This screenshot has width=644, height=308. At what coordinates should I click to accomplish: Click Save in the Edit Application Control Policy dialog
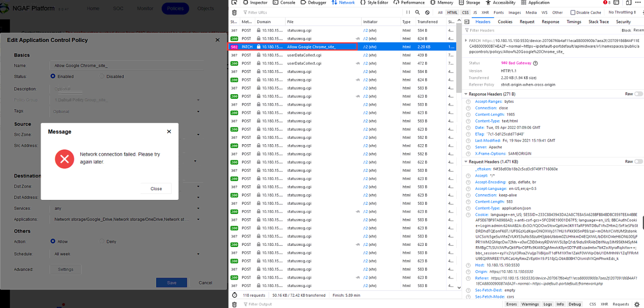[x=171, y=282]
